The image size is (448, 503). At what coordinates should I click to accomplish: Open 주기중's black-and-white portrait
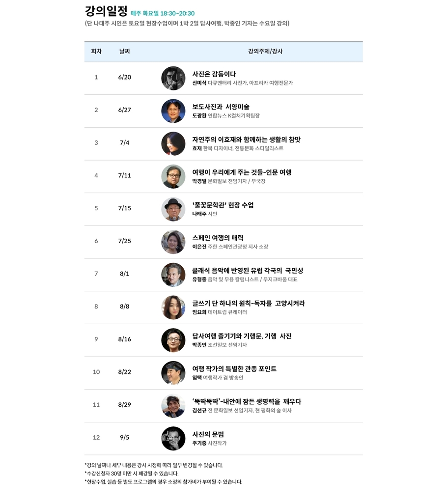coord(173,438)
